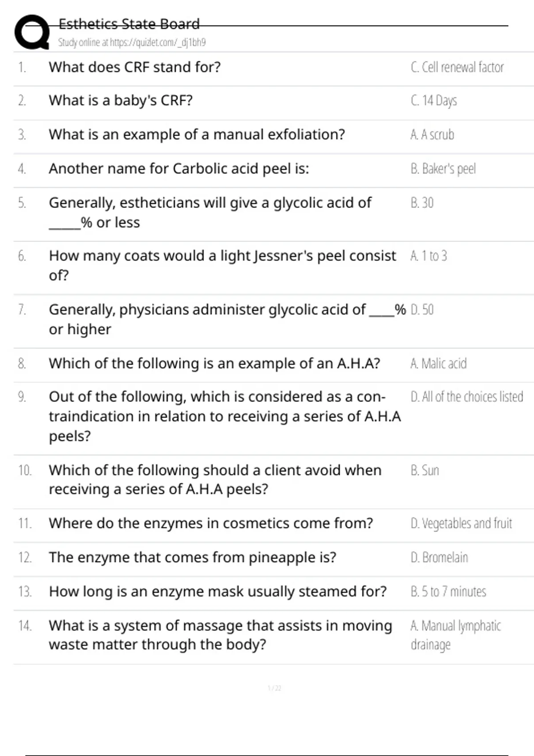Click the answer 'A. Malic acid'

point(438,363)
